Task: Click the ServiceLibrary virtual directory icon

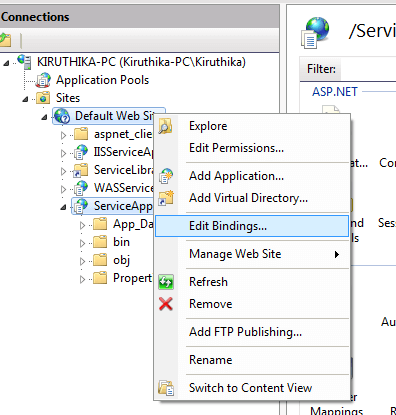Action: coord(81,170)
